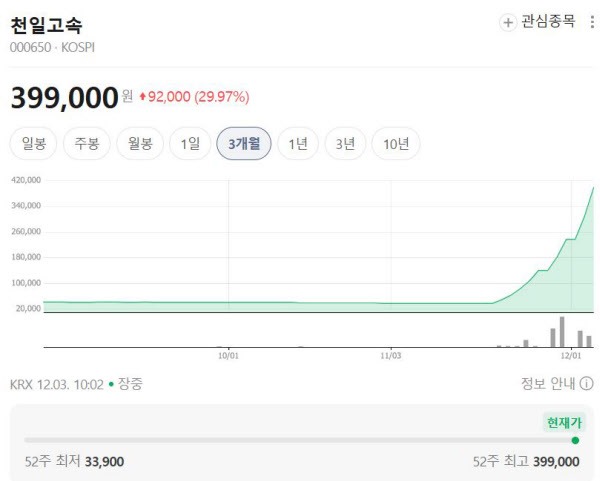Click the plus icon beside 관심종목
The height and width of the screenshot is (481, 600).
point(508,22)
